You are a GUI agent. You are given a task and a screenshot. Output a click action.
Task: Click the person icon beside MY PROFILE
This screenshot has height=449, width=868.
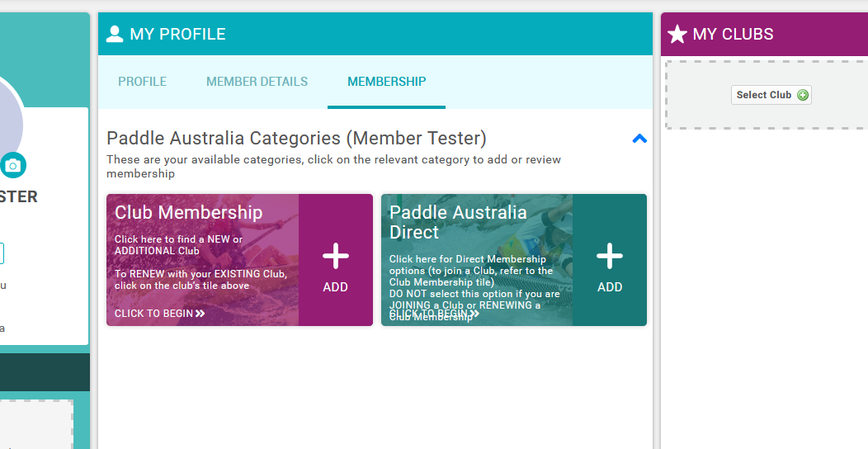[115, 34]
